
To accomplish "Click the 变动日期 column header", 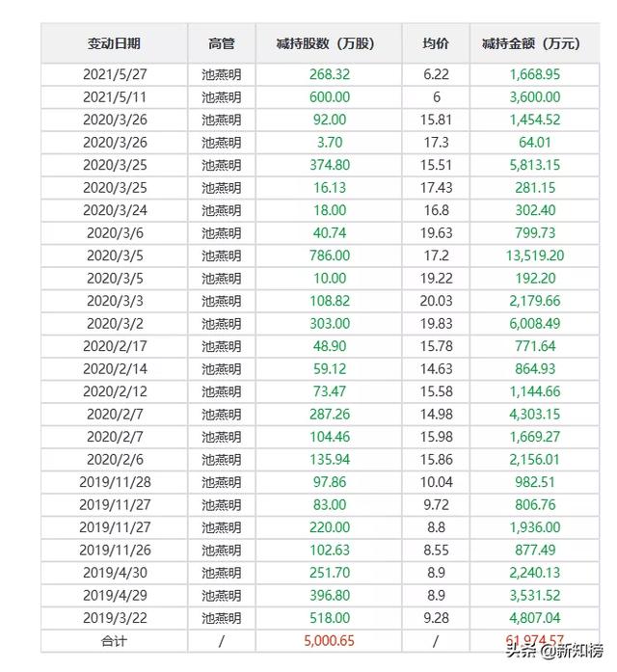I will (114, 43).
